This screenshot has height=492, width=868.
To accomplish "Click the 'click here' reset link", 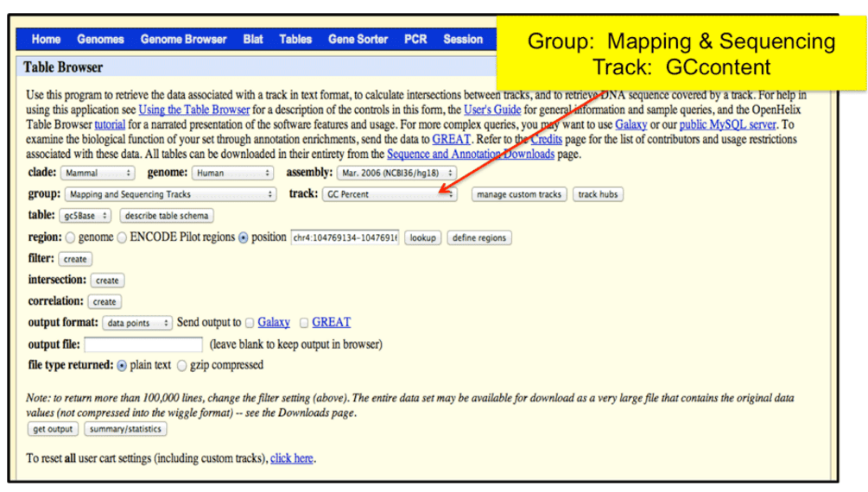I will [292, 458].
